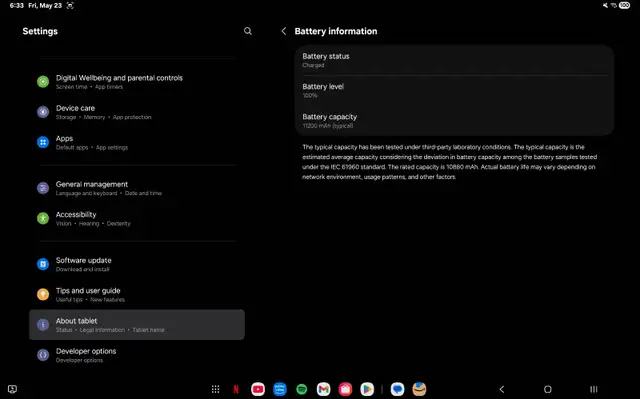Tap the Battery information title

336,31
